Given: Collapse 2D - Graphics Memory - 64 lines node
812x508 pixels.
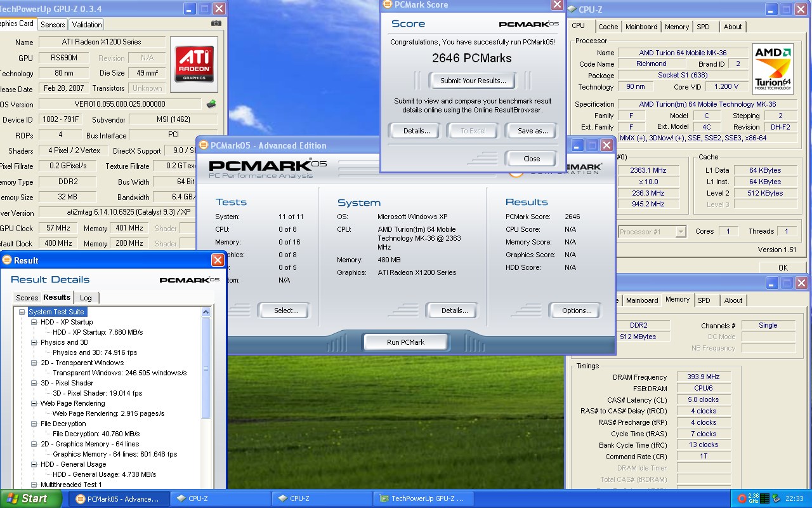Looking at the screenshot, I should point(34,444).
